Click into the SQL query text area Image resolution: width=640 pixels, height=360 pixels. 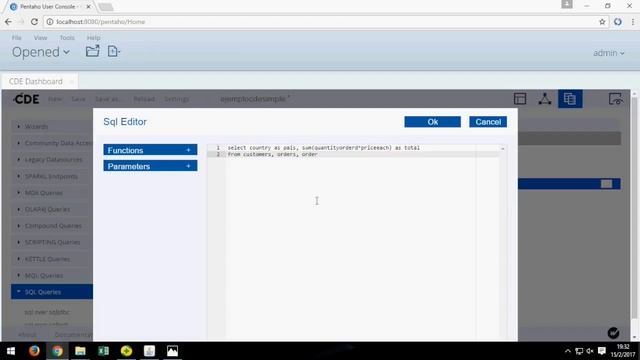(363, 241)
